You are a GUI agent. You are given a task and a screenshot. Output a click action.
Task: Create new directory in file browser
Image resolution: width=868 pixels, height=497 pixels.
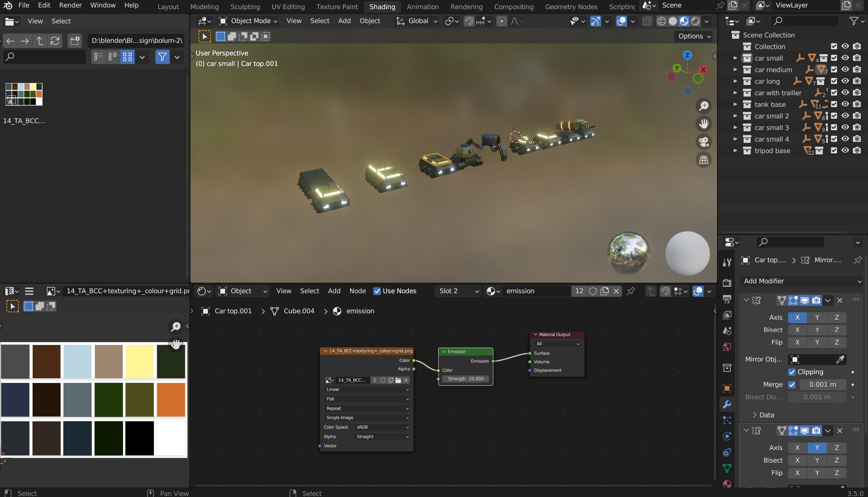click(x=74, y=41)
